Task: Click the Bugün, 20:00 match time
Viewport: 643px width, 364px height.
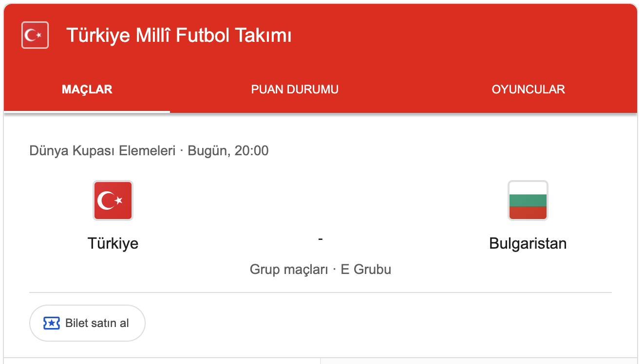Action: (x=228, y=151)
